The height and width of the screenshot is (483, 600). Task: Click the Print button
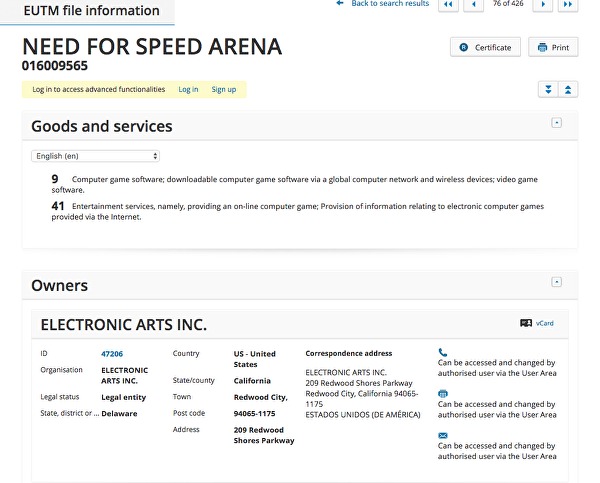pos(553,47)
